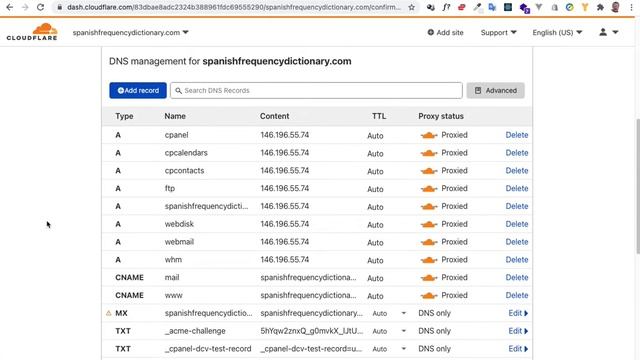Reload the page with the refresh icon
The width and height of the screenshot is (640, 360).
pos(40,7)
